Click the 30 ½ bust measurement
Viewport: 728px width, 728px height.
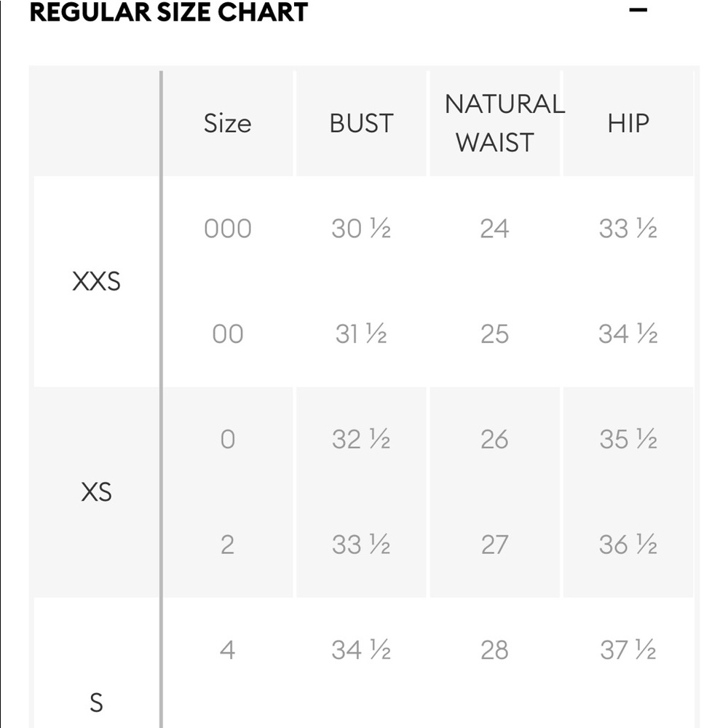[x=361, y=229]
